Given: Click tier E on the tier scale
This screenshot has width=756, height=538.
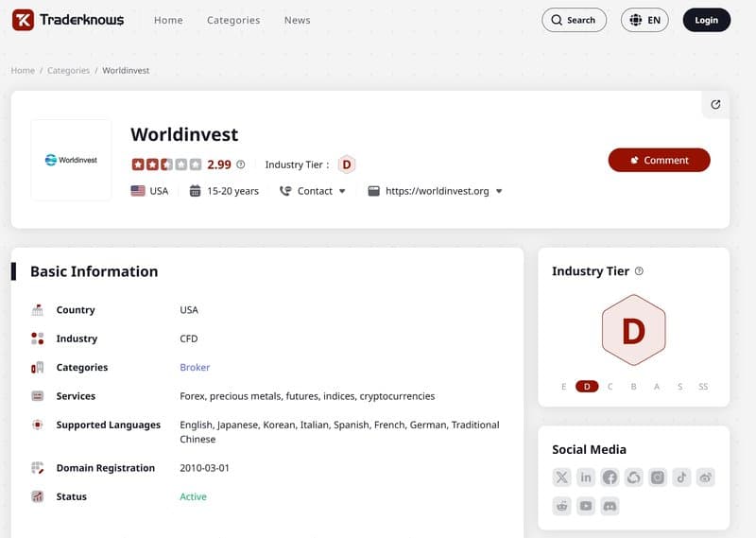Looking at the screenshot, I should click(563, 387).
